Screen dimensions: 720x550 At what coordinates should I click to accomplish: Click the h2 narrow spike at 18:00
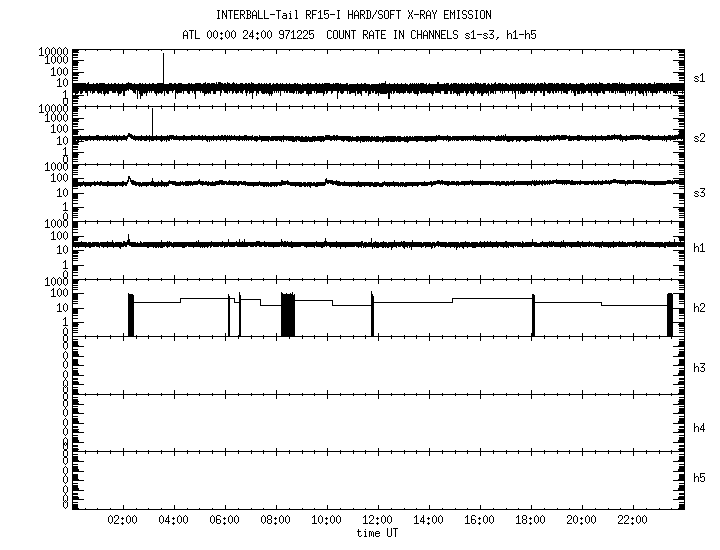point(533,314)
